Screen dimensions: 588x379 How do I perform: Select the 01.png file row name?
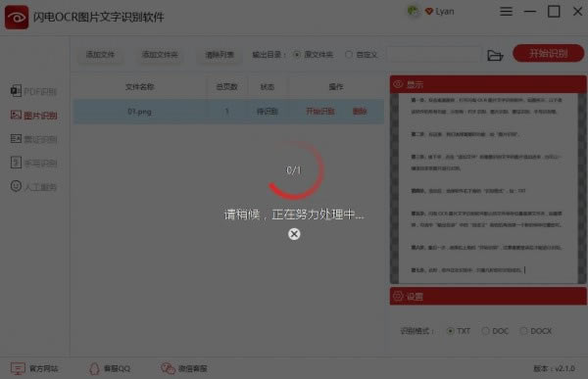[x=139, y=112]
